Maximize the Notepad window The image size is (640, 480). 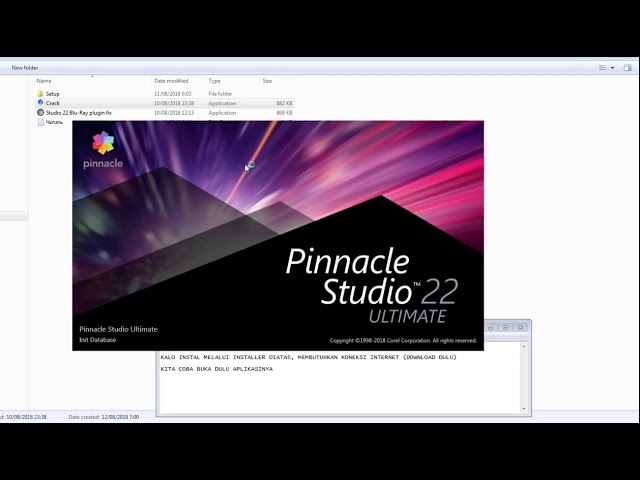pos(505,327)
